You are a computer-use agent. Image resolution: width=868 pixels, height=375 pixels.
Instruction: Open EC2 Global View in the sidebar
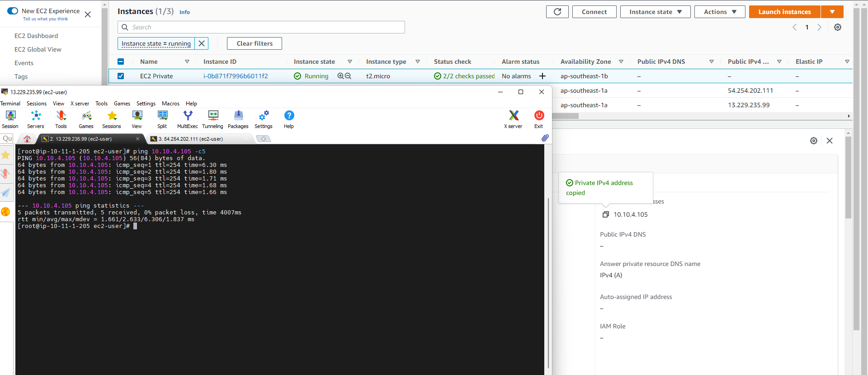tap(38, 49)
